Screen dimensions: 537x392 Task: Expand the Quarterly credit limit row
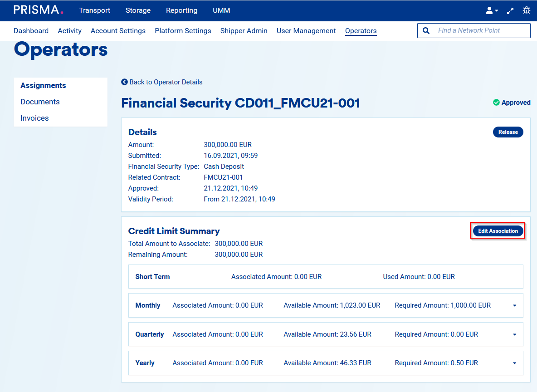click(514, 335)
